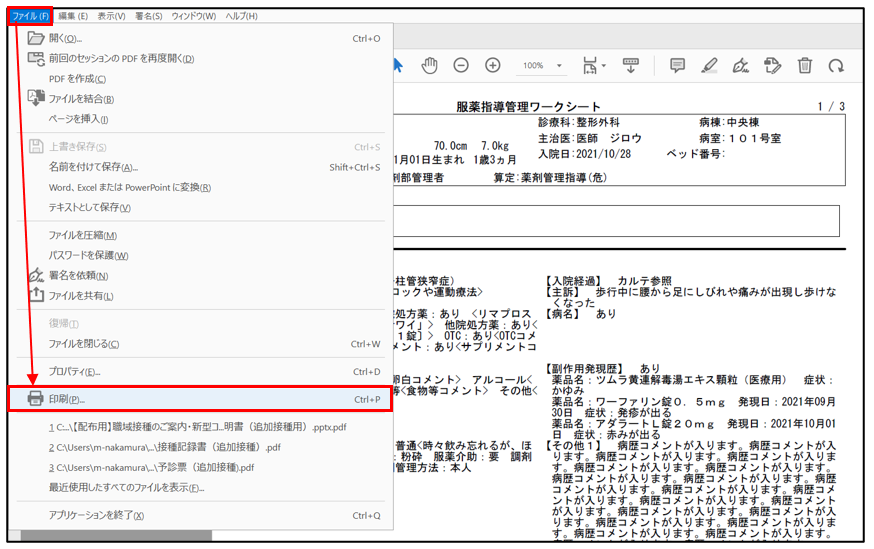This screenshot has height=549, width=874.
Task: Expand the fit page options dropdown arrow
Action: point(603,66)
